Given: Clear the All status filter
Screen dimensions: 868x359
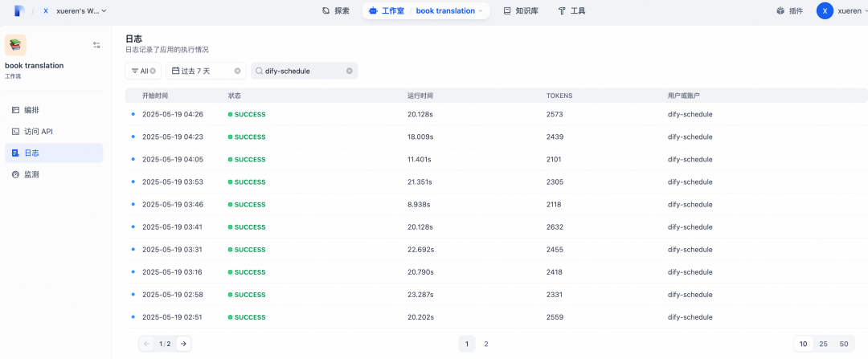Looking at the screenshot, I should click(x=153, y=71).
